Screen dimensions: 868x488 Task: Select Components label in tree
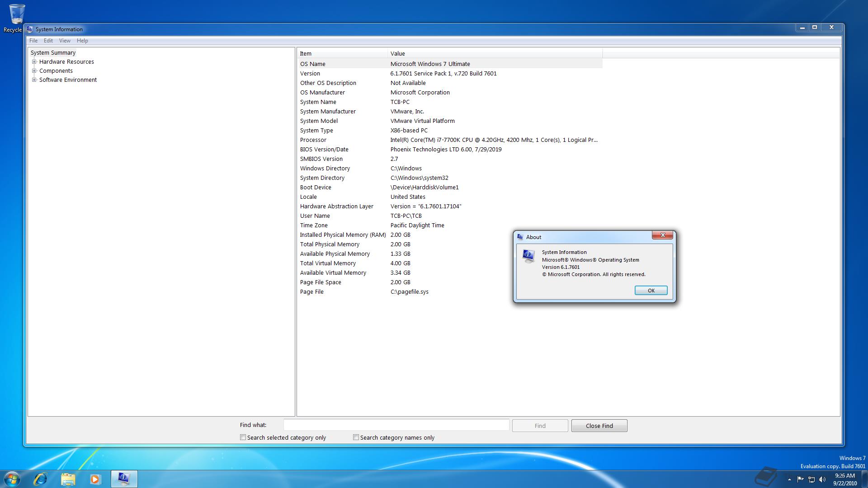pos(56,71)
